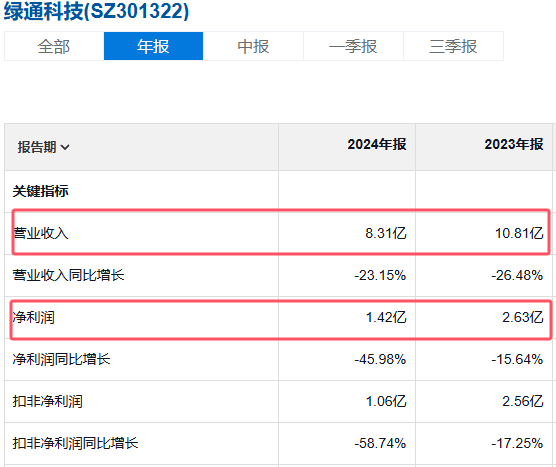Screen dimensions: 556x467
Task: Open the 一季报 tab
Action: [353, 46]
